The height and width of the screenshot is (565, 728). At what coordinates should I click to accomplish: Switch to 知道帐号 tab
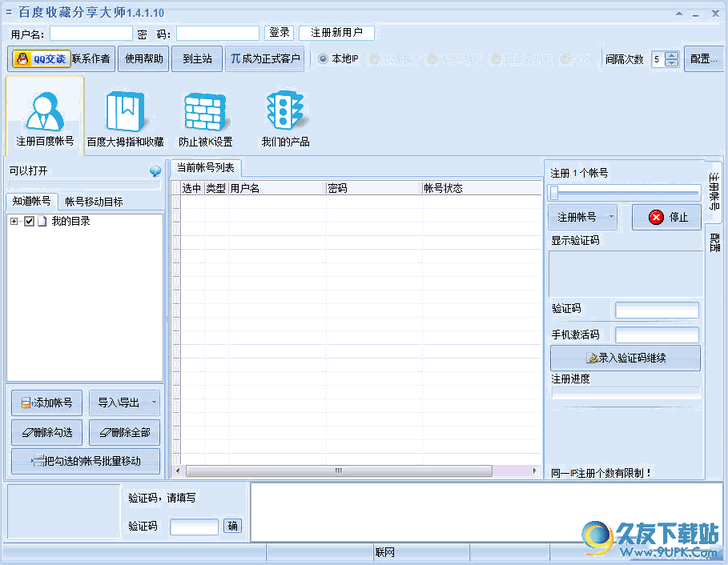[31, 201]
